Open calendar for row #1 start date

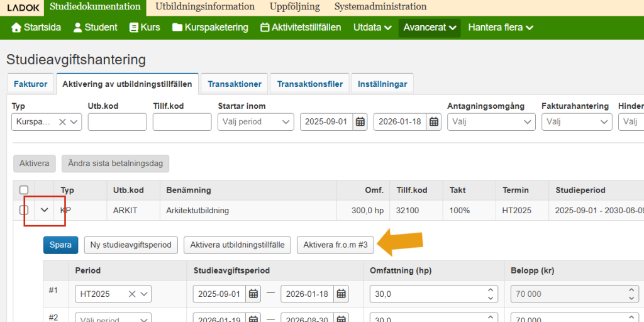click(253, 294)
